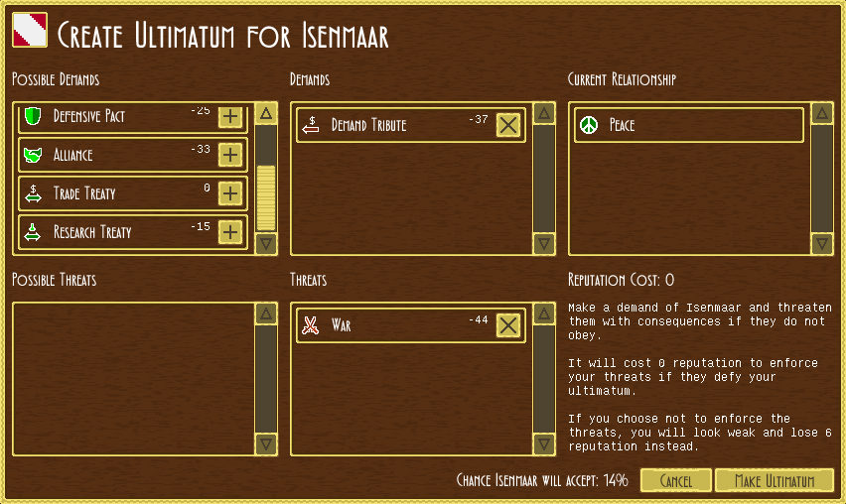Click the Demand Tribute money icon
Screen dimensions: 846x504
(311, 125)
